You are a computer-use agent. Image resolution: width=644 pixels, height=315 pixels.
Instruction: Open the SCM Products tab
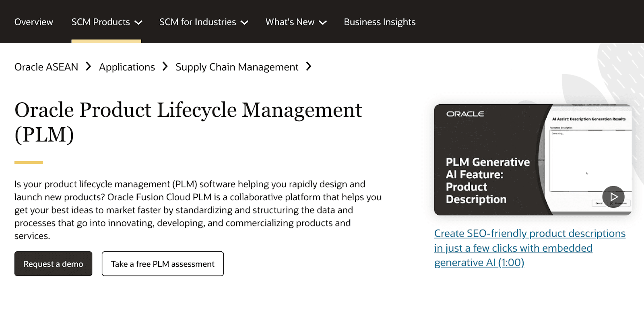(x=100, y=22)
